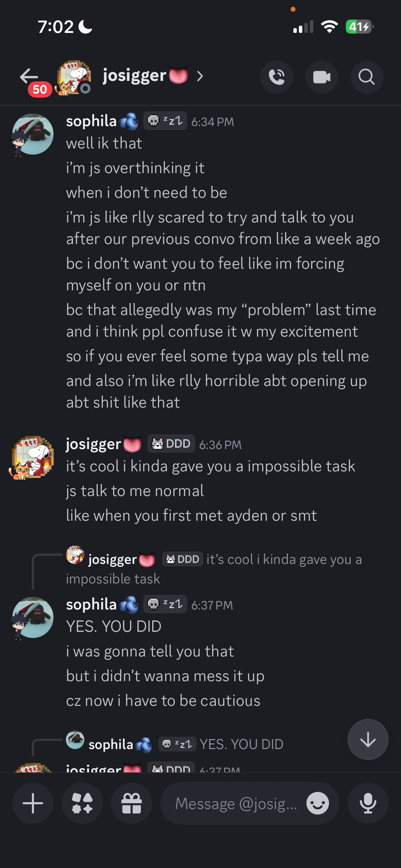Tap the skull server tag at 6:34 PM
Viewport: 401px width, 868px height.
(165, 121)
